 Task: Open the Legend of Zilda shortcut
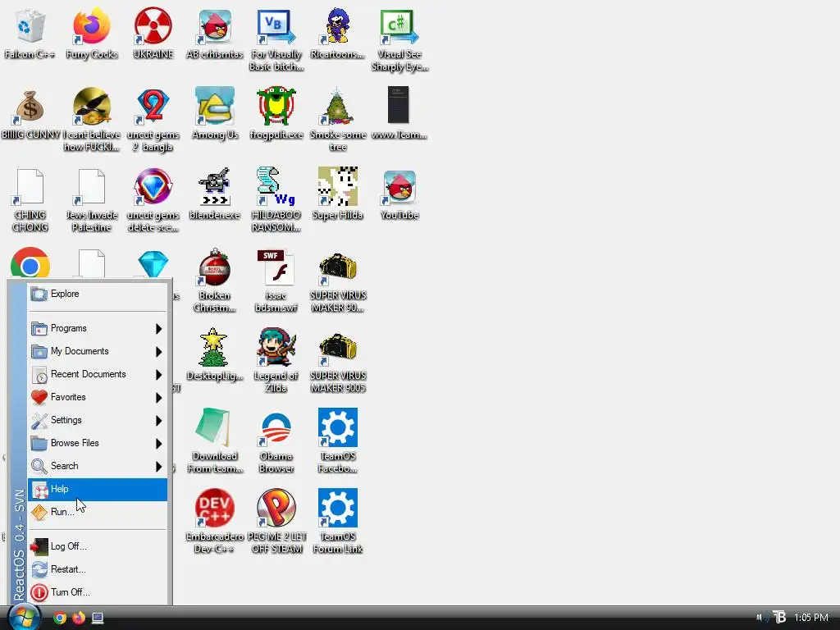pos(276,347)
